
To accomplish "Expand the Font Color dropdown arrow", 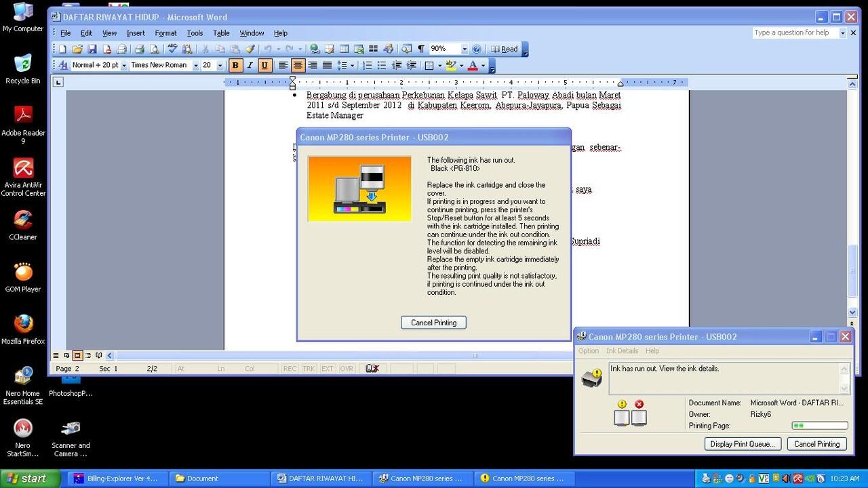I will 483,65.
